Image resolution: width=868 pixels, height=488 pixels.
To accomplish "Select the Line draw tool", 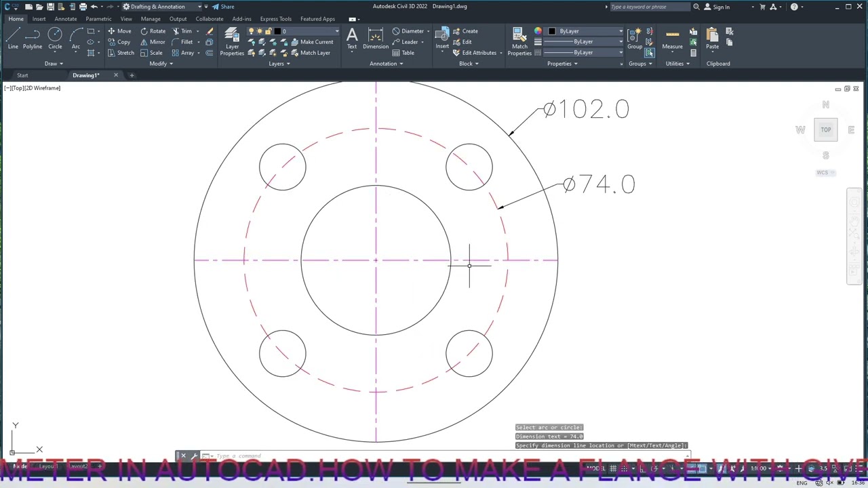I will [13, 39].
